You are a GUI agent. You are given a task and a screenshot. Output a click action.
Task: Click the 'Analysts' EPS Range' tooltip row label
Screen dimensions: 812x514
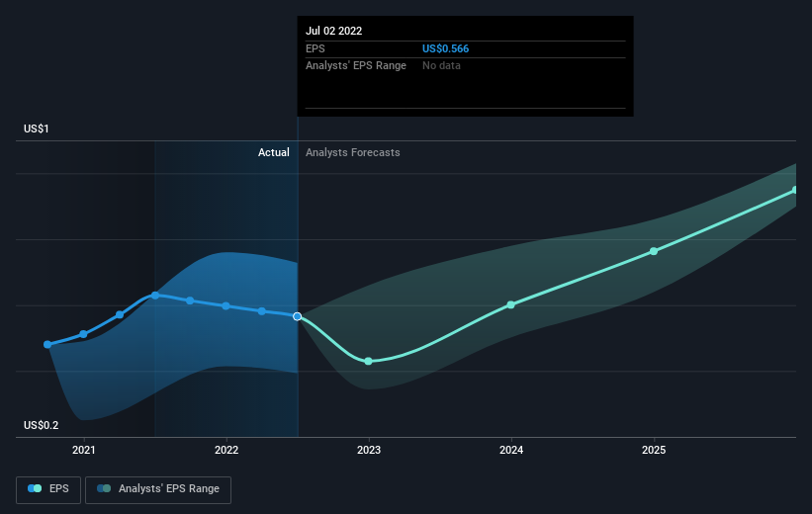click(x=356, y=66)
